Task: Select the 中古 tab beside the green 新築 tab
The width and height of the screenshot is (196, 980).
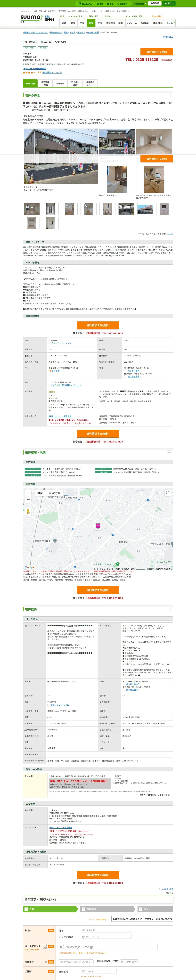Action: pos(100,23)
